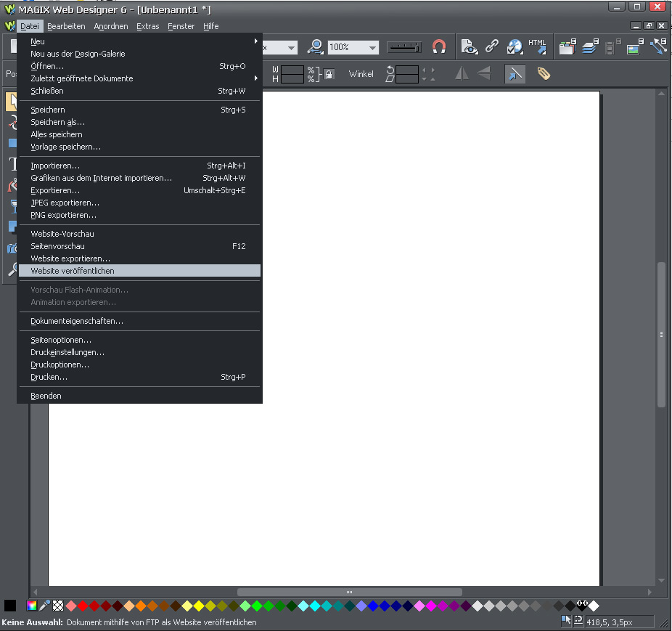Pick the magenta color swatch

pos(431,606)
